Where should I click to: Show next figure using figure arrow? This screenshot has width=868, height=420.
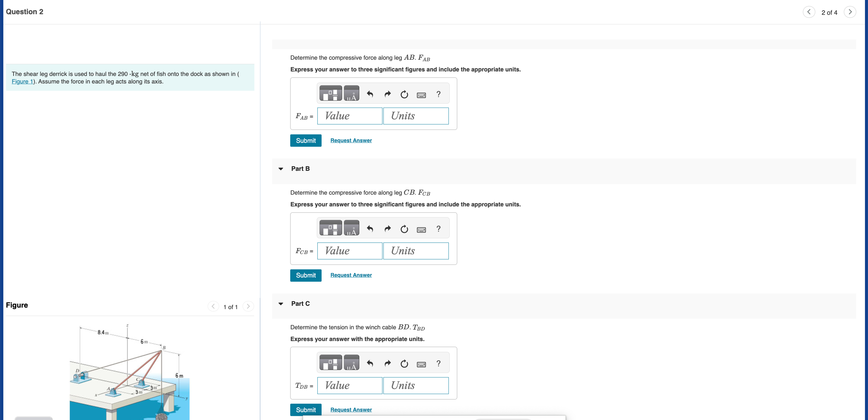pyautogui.click(x=248, y=307)
